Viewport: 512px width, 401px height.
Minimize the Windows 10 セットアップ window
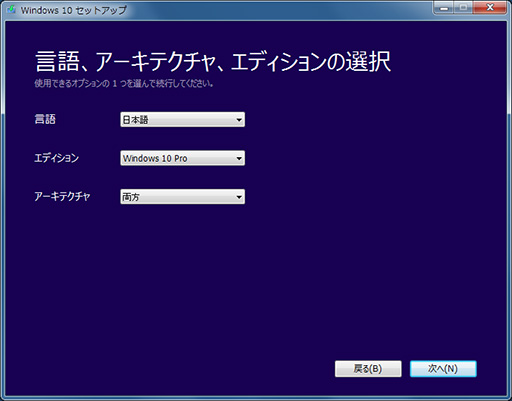click(444, 8)
